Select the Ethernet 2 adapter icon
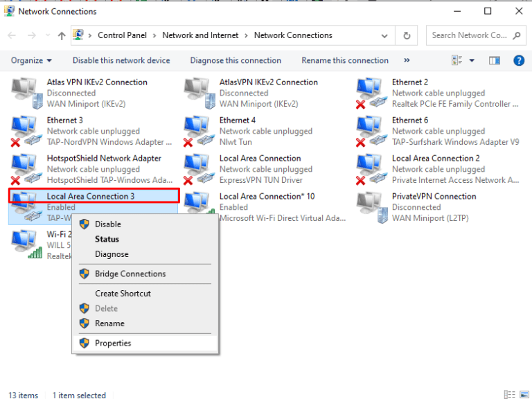 tap(371, 93)
